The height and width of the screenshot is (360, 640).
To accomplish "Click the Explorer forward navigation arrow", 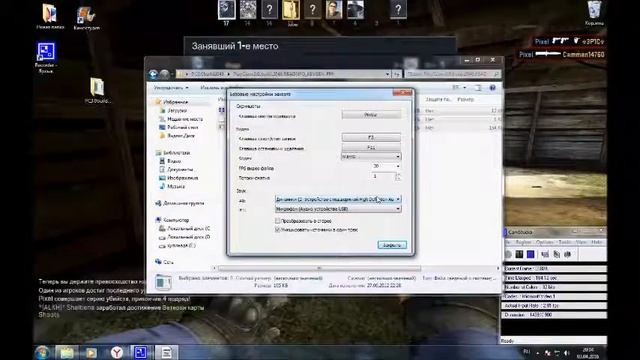I will click(x=164, y=74).
